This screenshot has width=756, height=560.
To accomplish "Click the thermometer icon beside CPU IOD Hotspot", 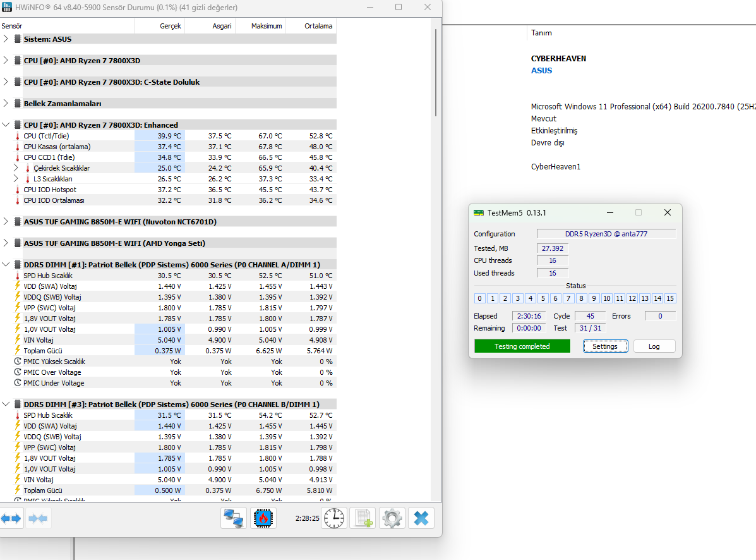I will coord(18,190).
